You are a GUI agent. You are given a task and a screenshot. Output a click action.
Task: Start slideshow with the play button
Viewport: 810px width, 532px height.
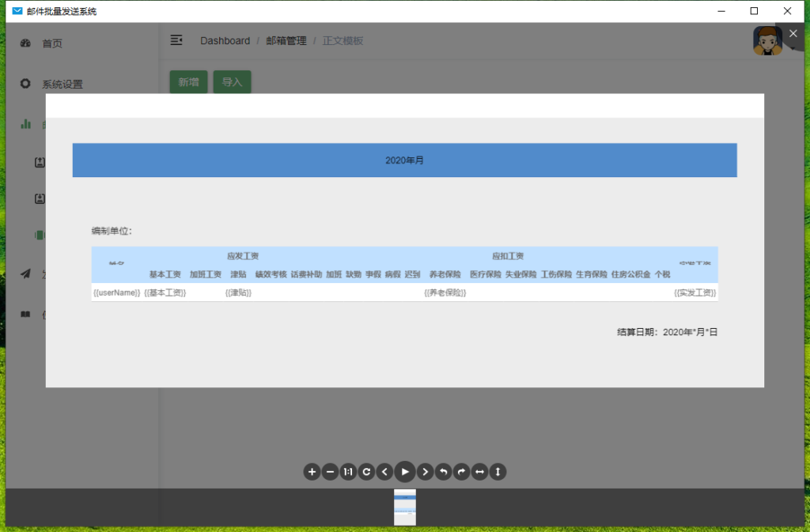pos(405,472)
